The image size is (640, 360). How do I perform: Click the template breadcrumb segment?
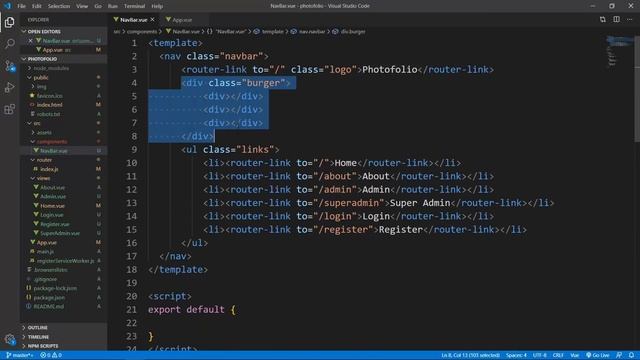272,31
